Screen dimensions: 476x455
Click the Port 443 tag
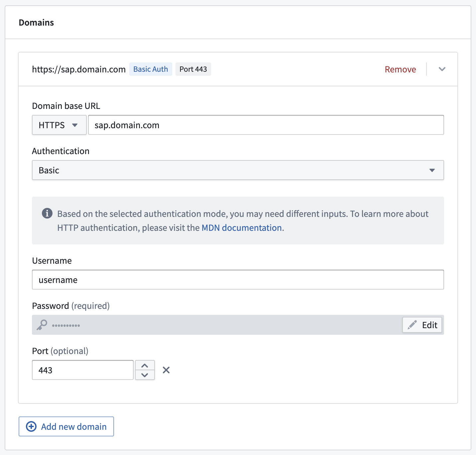click(x=193, y=69)
